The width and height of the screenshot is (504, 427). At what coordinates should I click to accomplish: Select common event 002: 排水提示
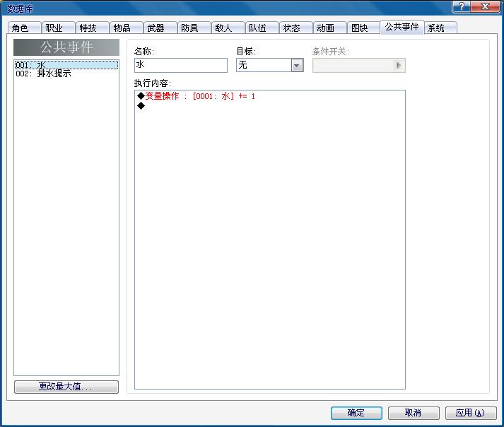click(x=66, y=74)
